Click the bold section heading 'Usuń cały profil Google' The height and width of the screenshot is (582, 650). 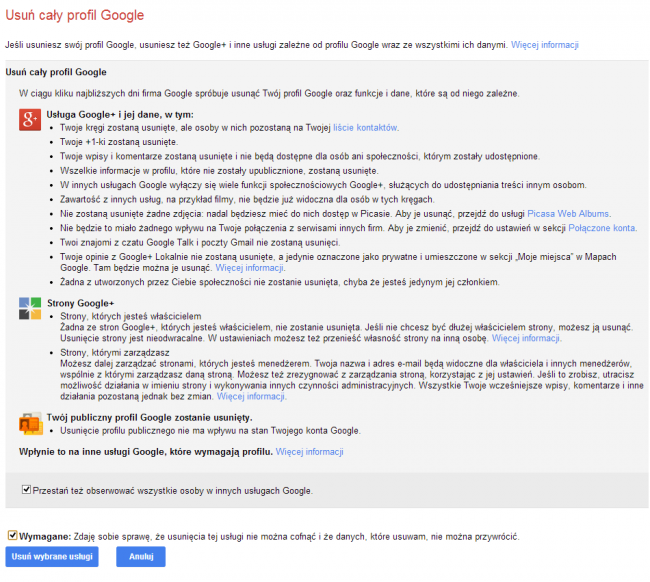[56, 72]
